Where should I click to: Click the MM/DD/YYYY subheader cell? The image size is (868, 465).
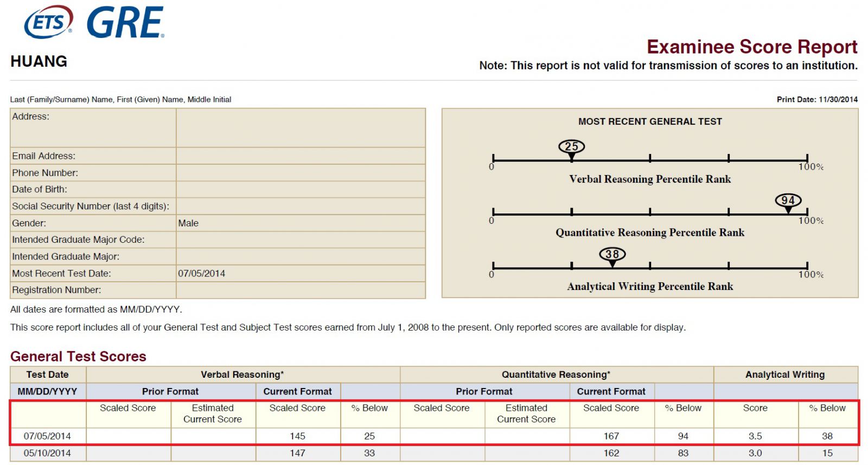click(x=48, y=391)
